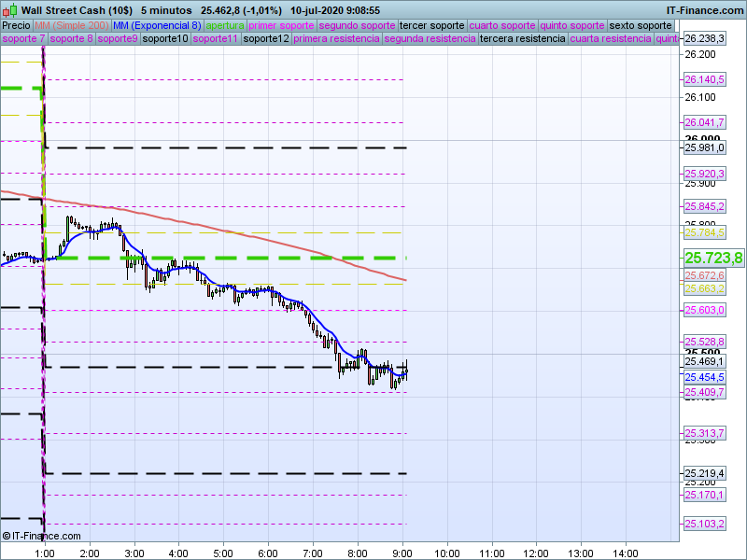Screen dimensions: 747x560
Task: Click the 7:00 time axis marker
Action: pyautogui.click(x=313, y=553)
